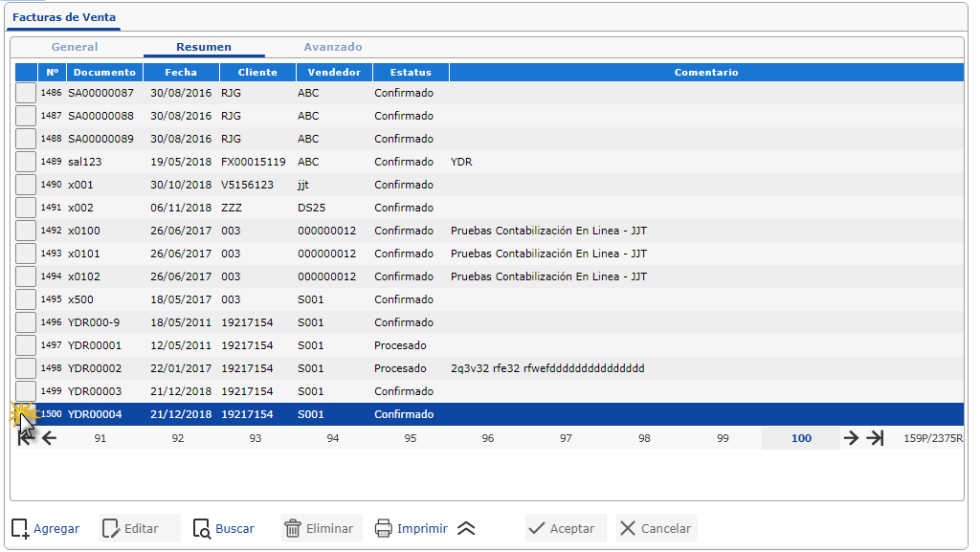980x552 pixels.
Task: Select the row with document x0101
Action: [x=84, y=254]
